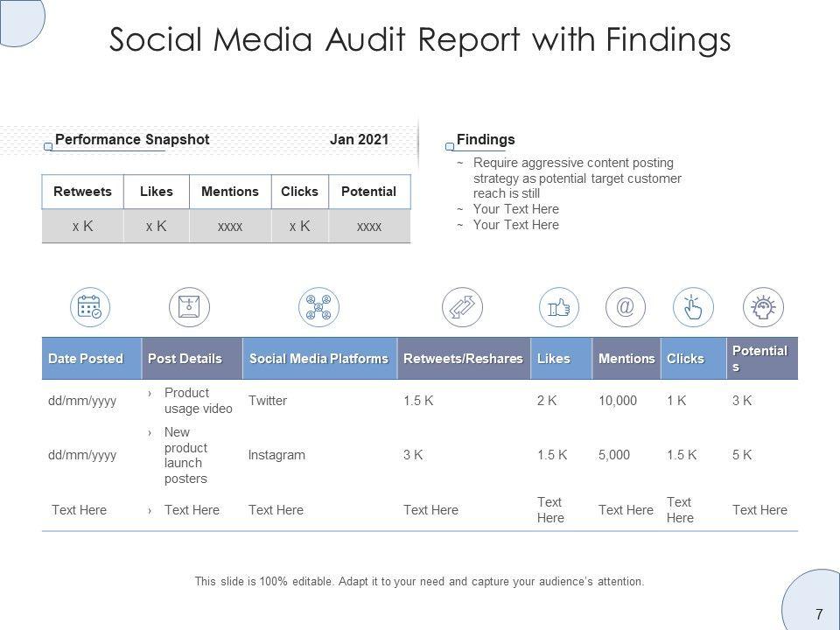Select the head lightbulb Potentials icon
Image resolution: width=840 pixels, height=630 pixels.
pos(763,308)
